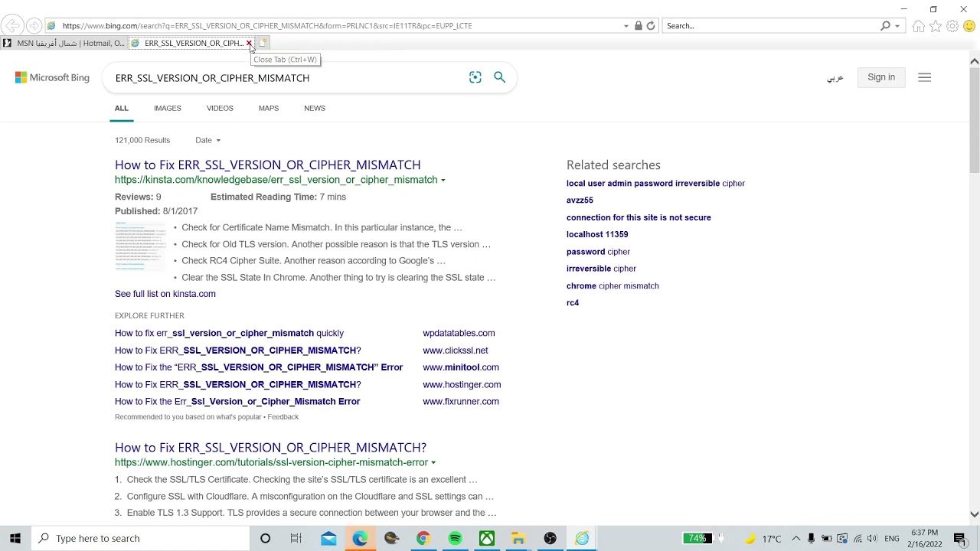Click the smiley feedback icon
The height and width of the screenshot is (551, 980).
coord(969,26)
